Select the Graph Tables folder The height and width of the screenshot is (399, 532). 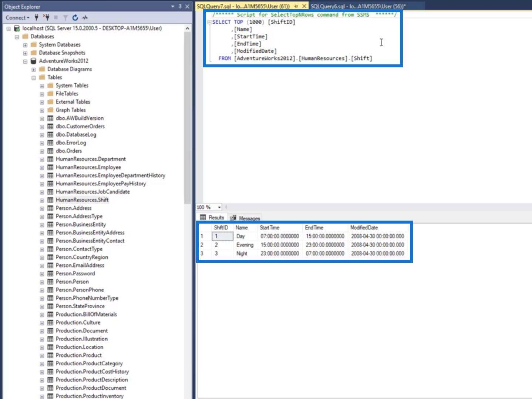pyautogui.click(x=71, y=110)
